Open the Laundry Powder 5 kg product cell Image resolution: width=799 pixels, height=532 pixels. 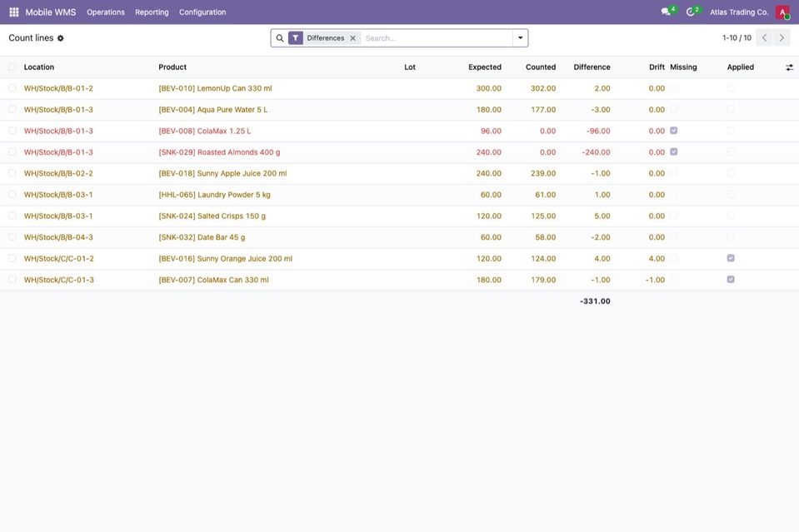214,195
